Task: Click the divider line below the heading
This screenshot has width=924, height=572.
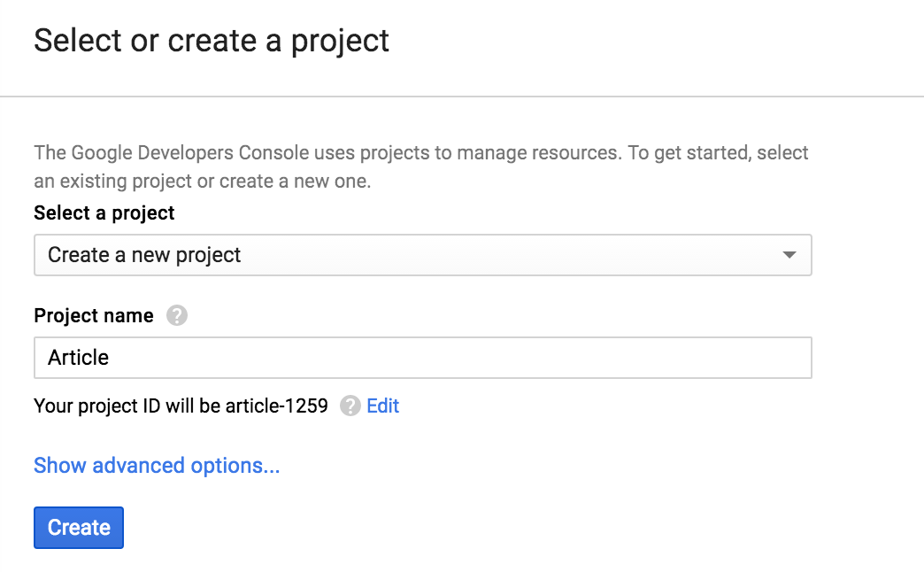Action: 462,95
